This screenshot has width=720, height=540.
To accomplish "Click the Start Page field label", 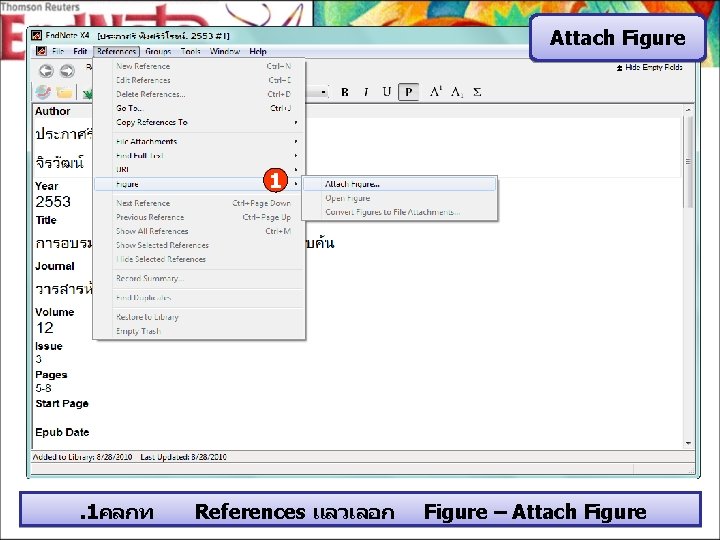I will pos(62,404).
